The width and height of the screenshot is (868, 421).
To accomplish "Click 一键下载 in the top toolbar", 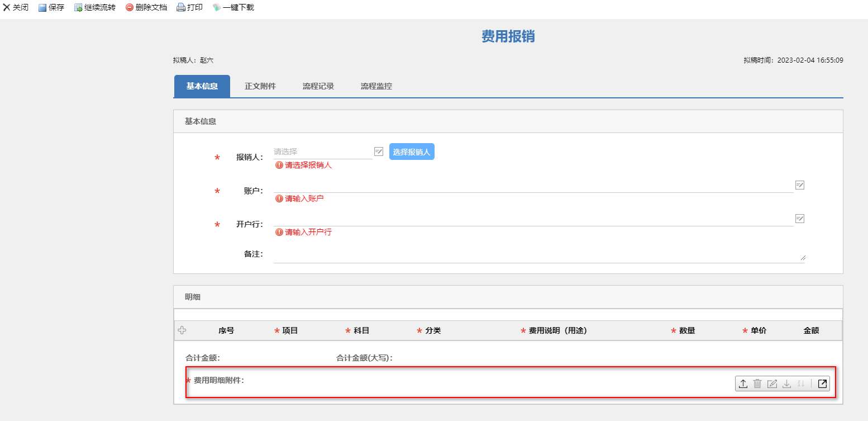I will (x=233, y=8).
